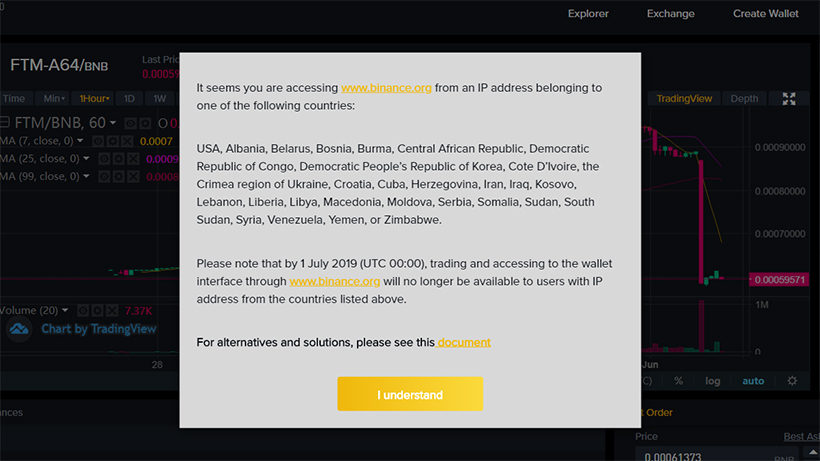Toggle percent scale on chart
This screenshot has width=820, height=461.
pyautogui.click(x=678, y=381)
